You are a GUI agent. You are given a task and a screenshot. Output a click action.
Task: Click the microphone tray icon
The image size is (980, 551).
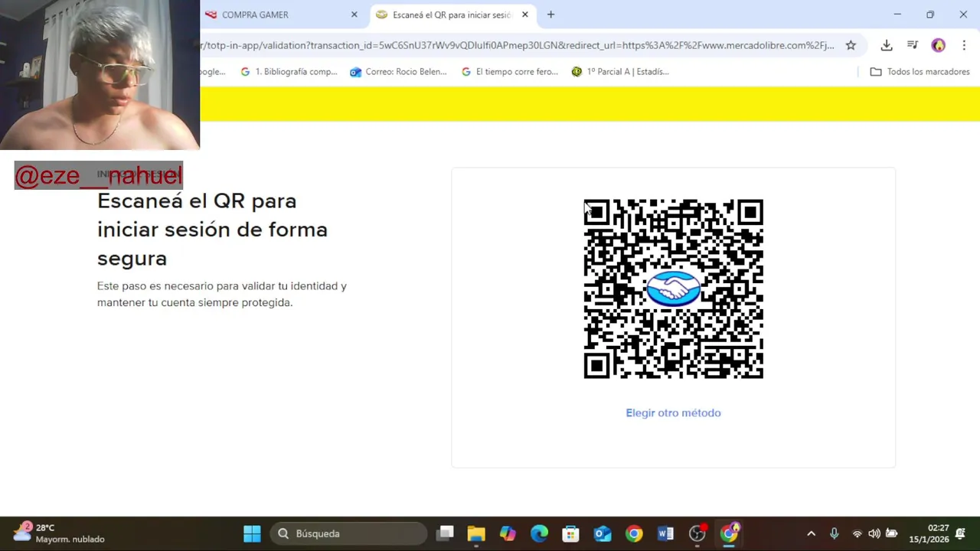pyautogui.click(x=835, y=533)
